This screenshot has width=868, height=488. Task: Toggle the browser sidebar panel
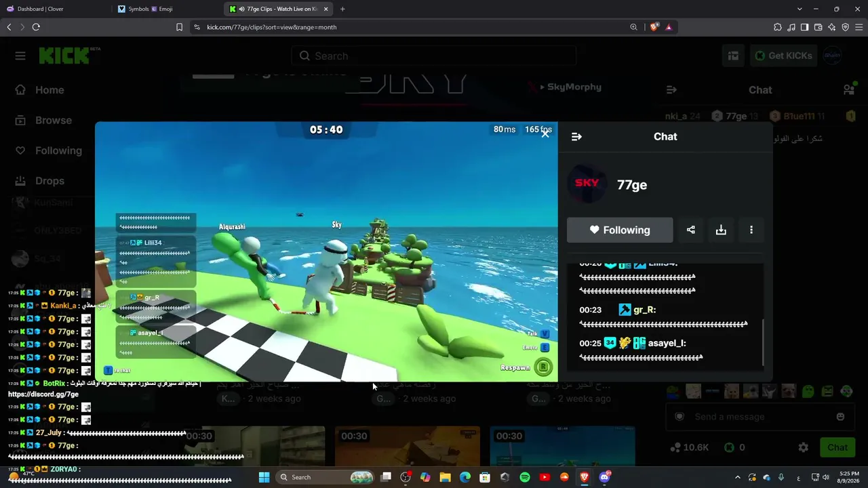(x=804, y=27)
